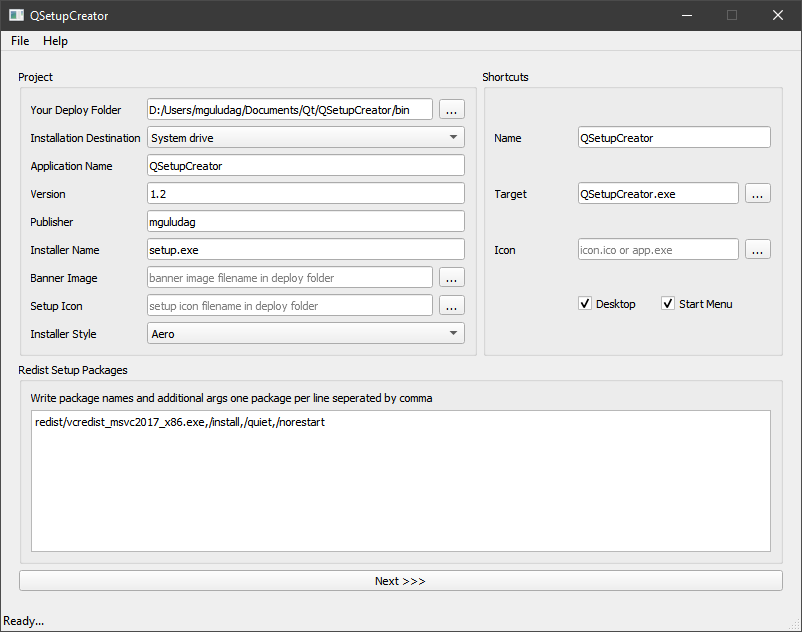Click the Version field
Image resolution: width=802 pixels, height=632 pixels.
(306, 194)
